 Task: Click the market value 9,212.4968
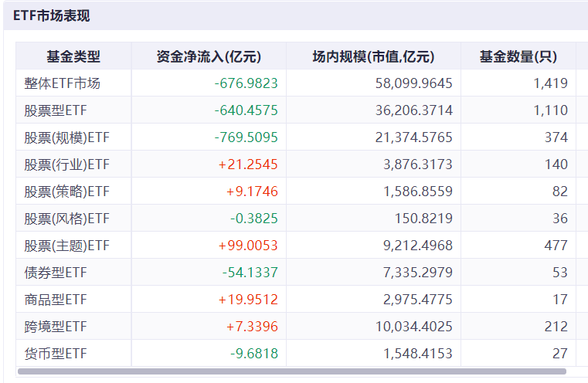(x=418, y=245)
